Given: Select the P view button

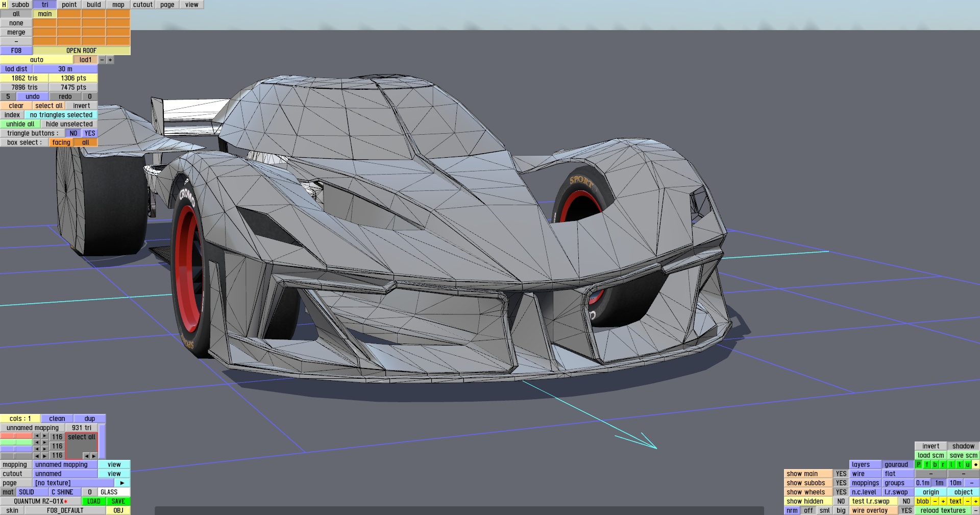Looking at the screenshot, I should pos(919,464).
